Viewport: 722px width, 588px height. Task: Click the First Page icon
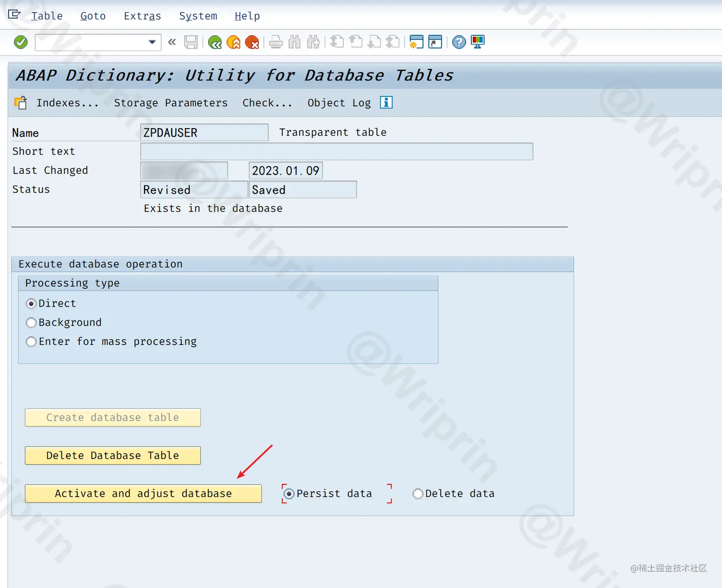[x=337, y=42]
